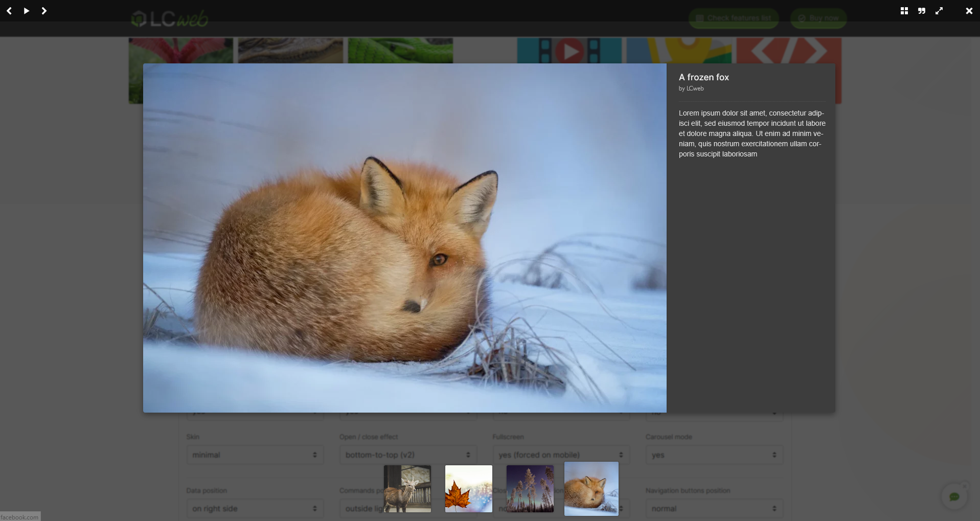This screenshot has height=521, width=980.
Task: Go to next image with right arrow
Action: tap(44, 11)
